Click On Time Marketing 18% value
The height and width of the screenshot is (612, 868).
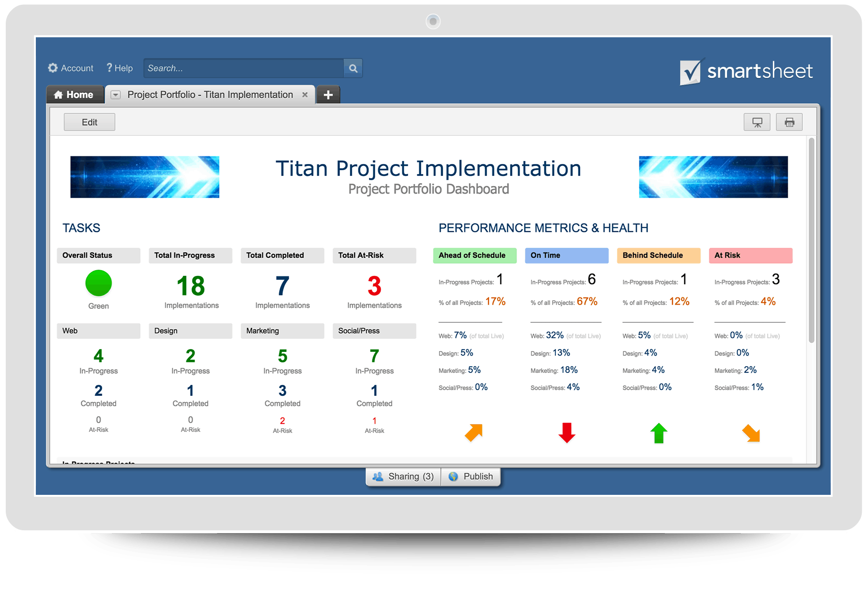(x=569, y=370)
